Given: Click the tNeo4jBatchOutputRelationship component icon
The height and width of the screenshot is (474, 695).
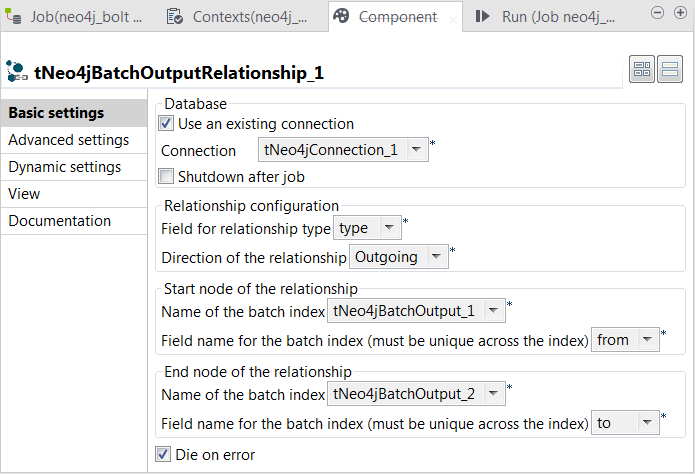Looking at the screenshot, I should click(17, 72).
